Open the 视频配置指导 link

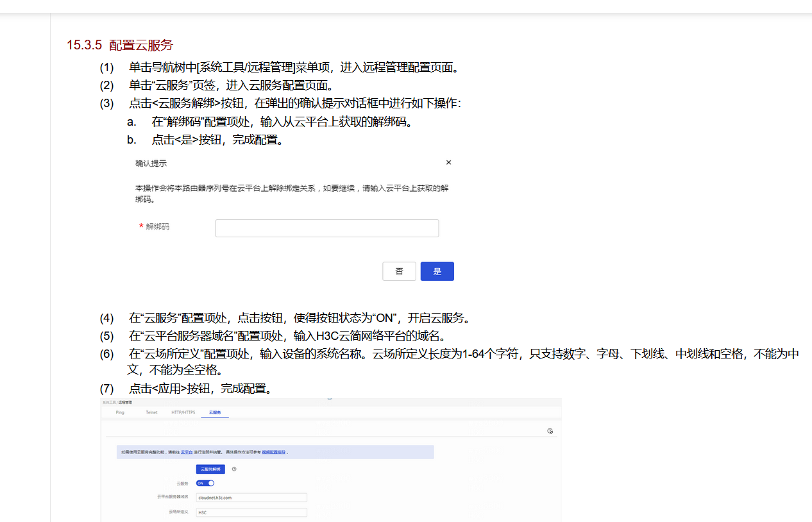(273, 452)
